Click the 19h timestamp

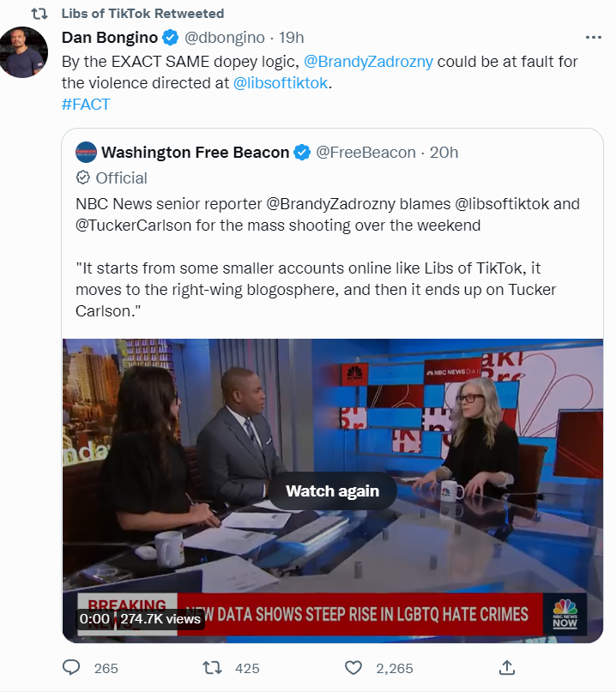(291, 38)
